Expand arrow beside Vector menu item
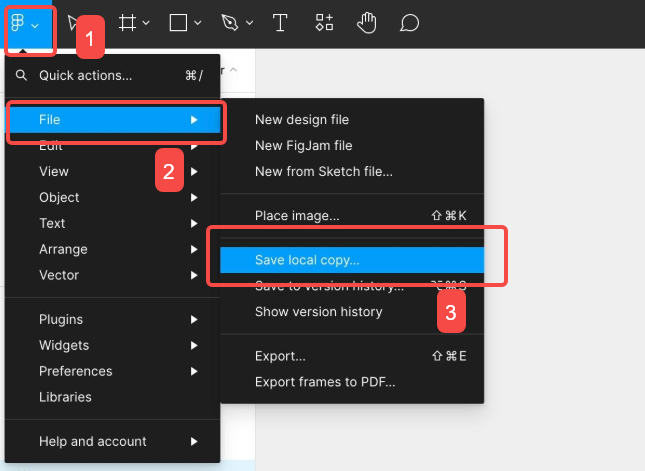This screenshot has height=471, width=645. tap(194, 275)
